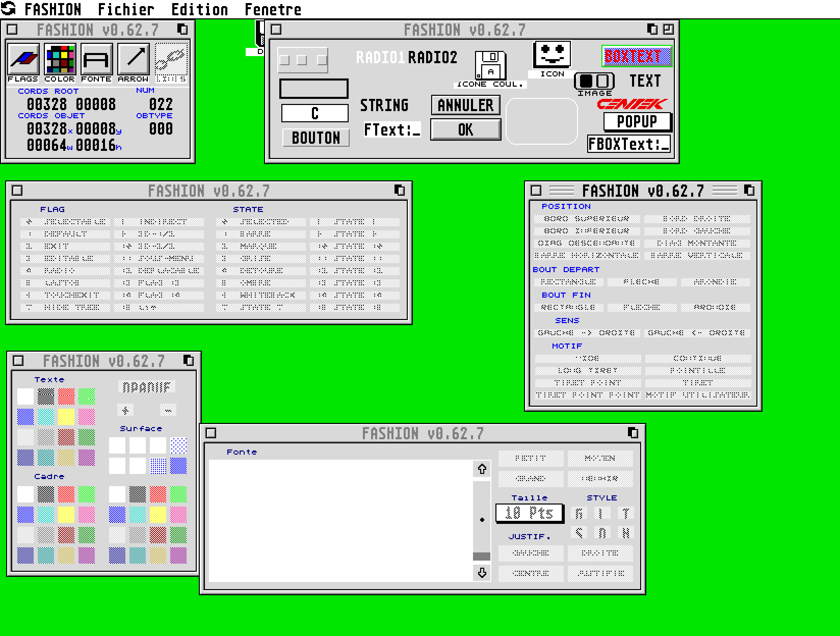
Task: Select the IMAGE object icon
Action: click(x=594, y=81)
